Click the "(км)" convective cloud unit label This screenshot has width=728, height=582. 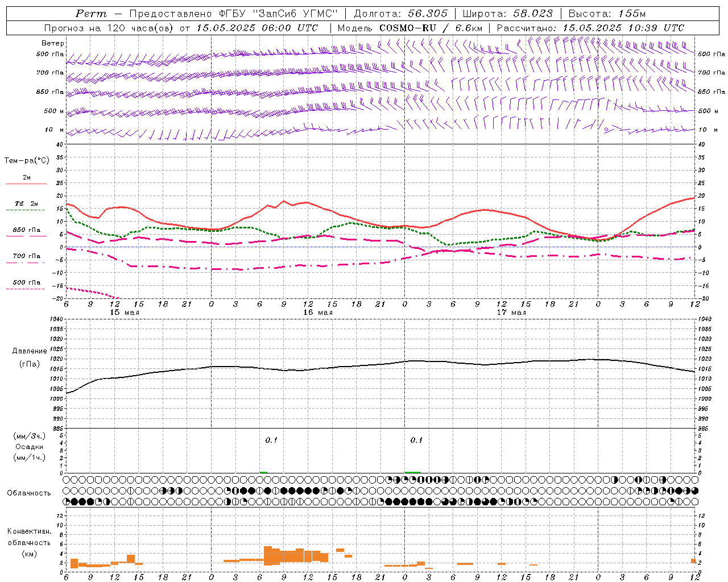(29, 554)
